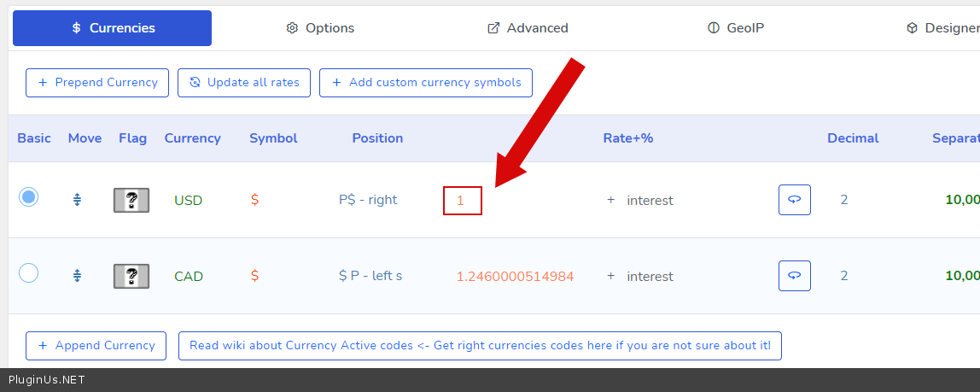
Task: Click the USD flag placeholder image
Action: [x=131, y=200]
